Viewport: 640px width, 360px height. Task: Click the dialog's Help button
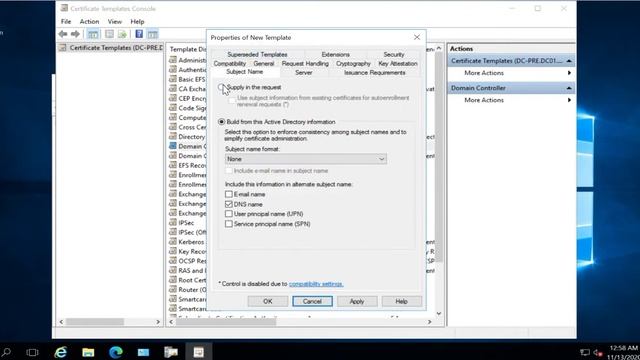(x=402, y=301)
